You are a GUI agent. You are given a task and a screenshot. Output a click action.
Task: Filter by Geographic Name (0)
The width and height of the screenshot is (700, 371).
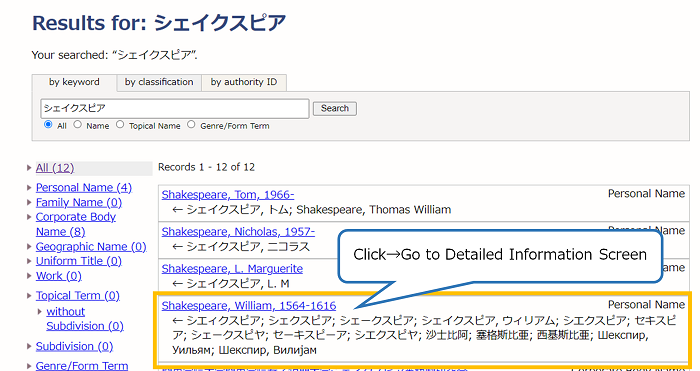click(91, 246)
